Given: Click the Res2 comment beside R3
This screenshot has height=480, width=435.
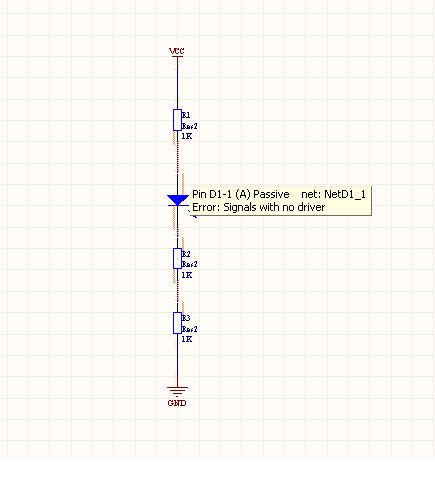Looking at the screenshot, I should pos(190,329).
